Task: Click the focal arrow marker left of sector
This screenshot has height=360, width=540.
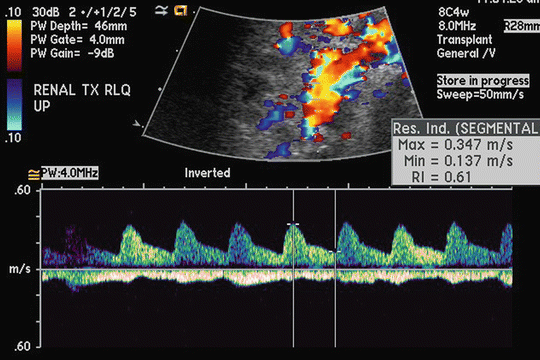Action: pos(137,124)
